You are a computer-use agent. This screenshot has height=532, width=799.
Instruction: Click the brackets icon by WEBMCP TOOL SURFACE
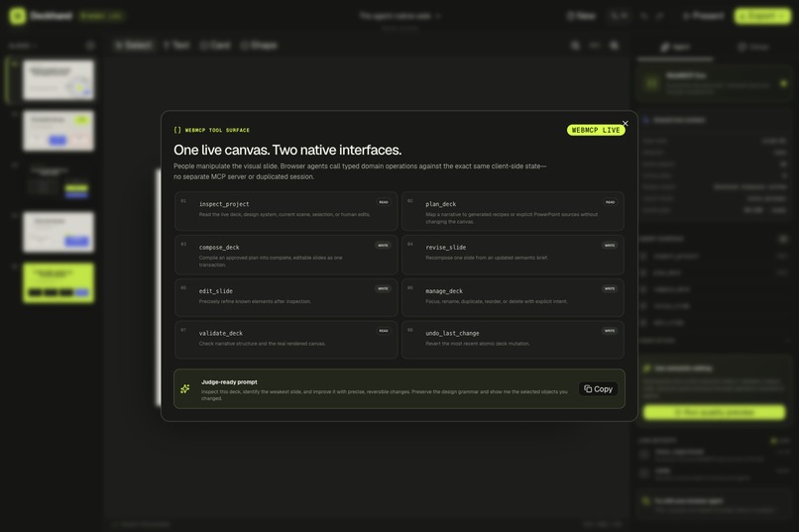pyautogui.click(x=177, y=131)
